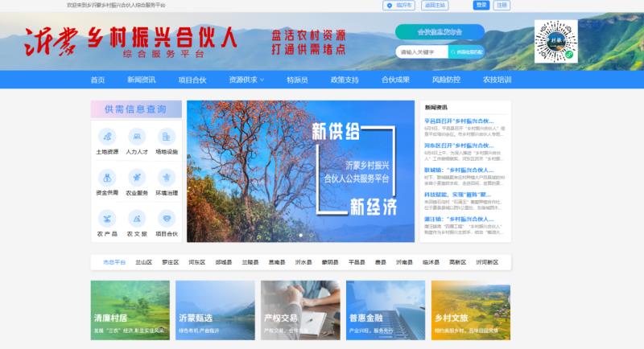This screenshot has height=349, width=644.
Task: Click the blue 登录 login button
Action: click(x=481, y=5)
